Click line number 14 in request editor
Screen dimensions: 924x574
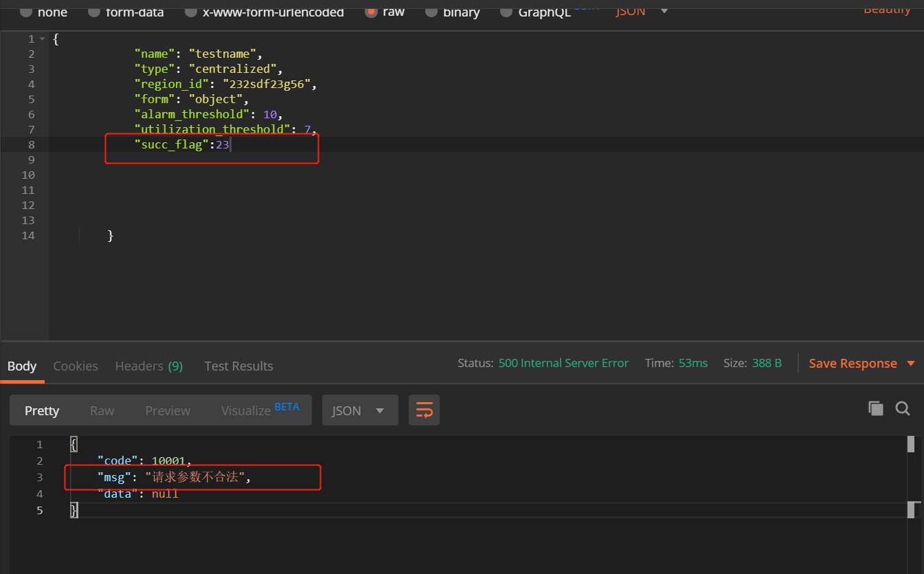[x=27, y=235]
